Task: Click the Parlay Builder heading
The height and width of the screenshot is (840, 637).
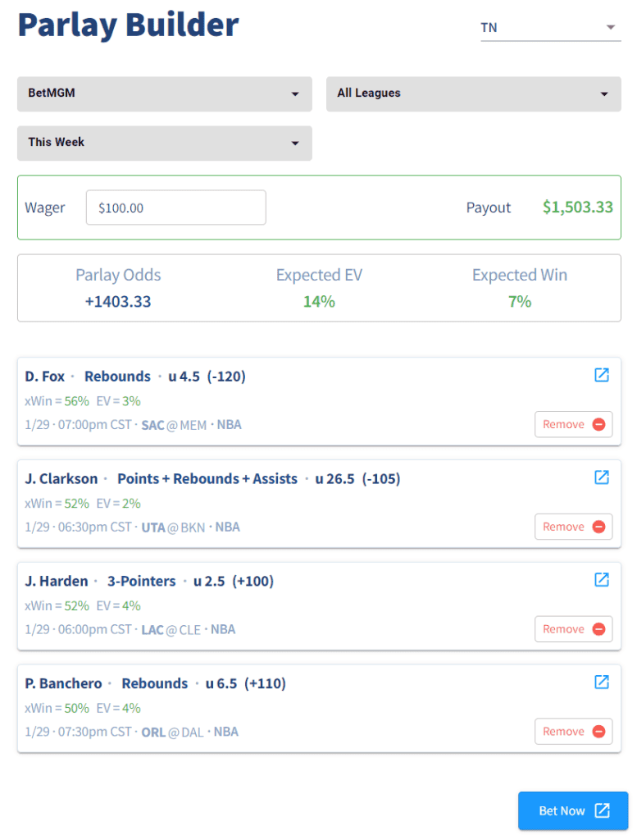Action: click(x=129, y=25)
